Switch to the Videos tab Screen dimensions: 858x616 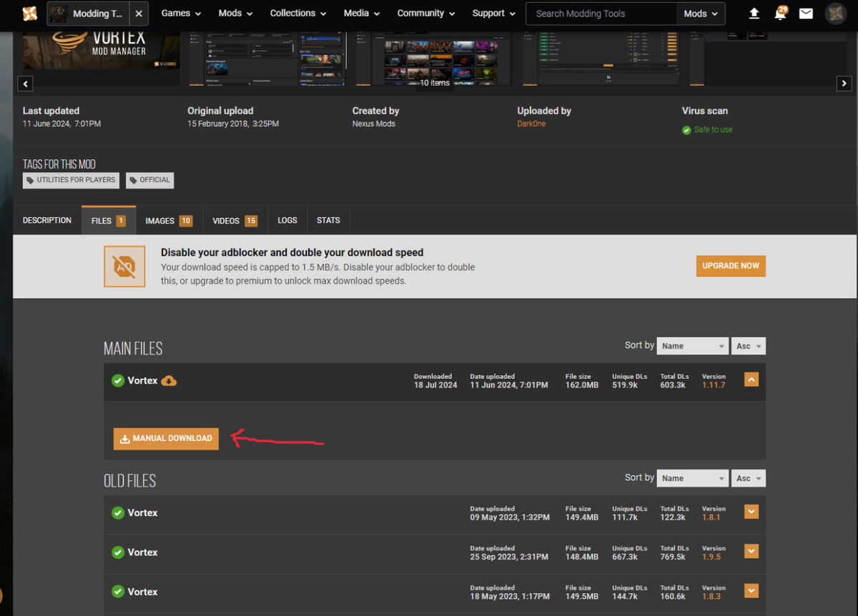235,221
